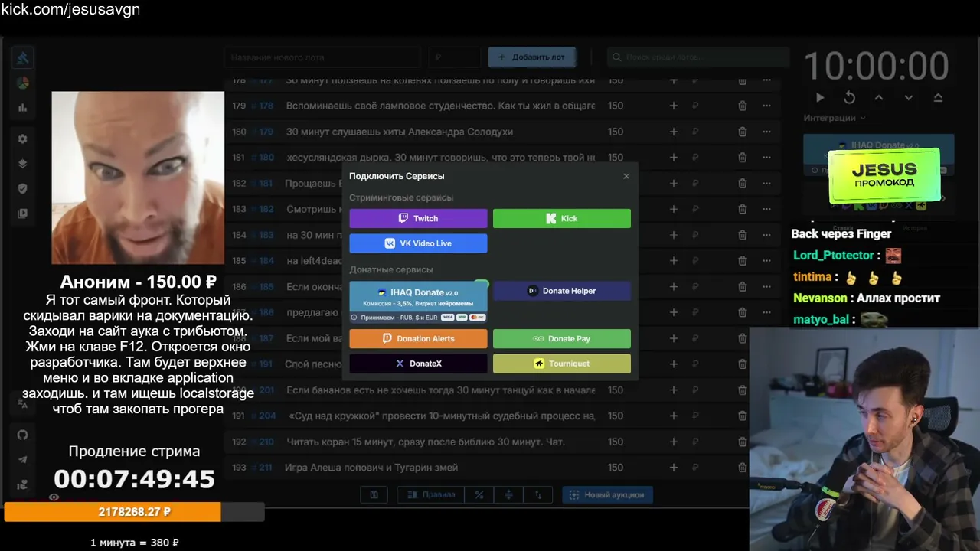Click the JESUS промокод banner

(x=884, y=176)
